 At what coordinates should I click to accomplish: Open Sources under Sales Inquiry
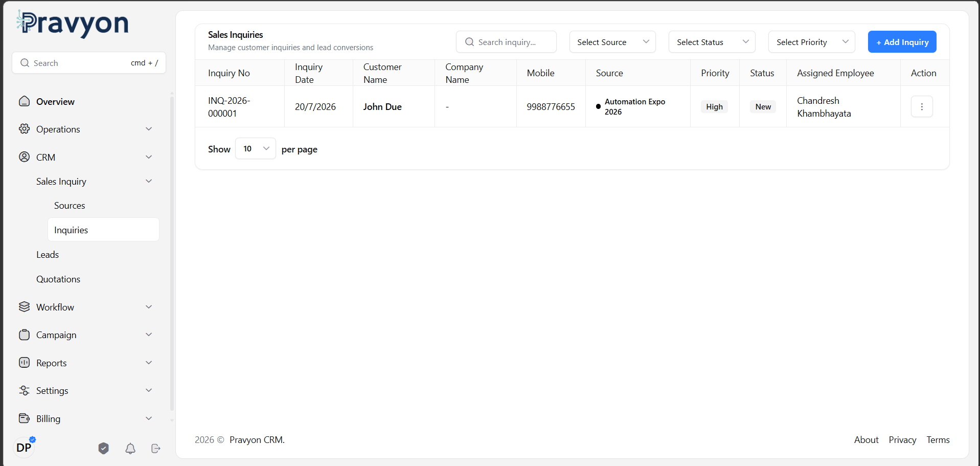[x=70, y=206]
